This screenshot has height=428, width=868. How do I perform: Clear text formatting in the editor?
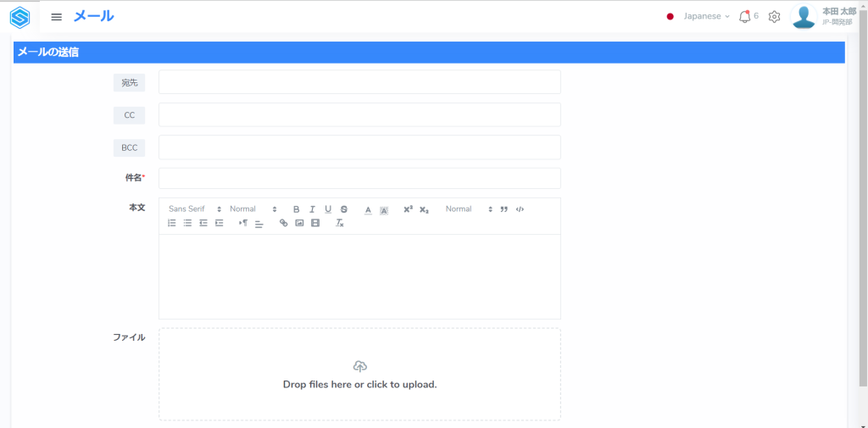pyautogui.click(x=339, y=223)
